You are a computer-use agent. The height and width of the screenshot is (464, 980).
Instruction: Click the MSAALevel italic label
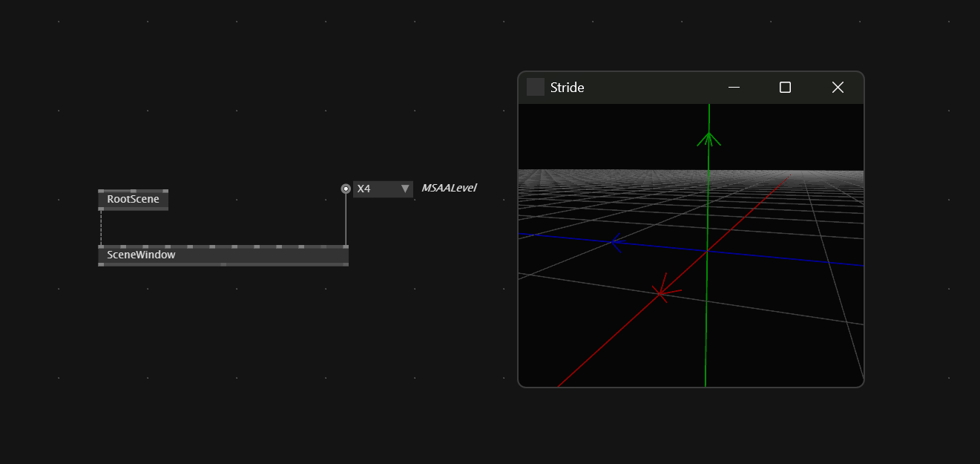[448, 189]
